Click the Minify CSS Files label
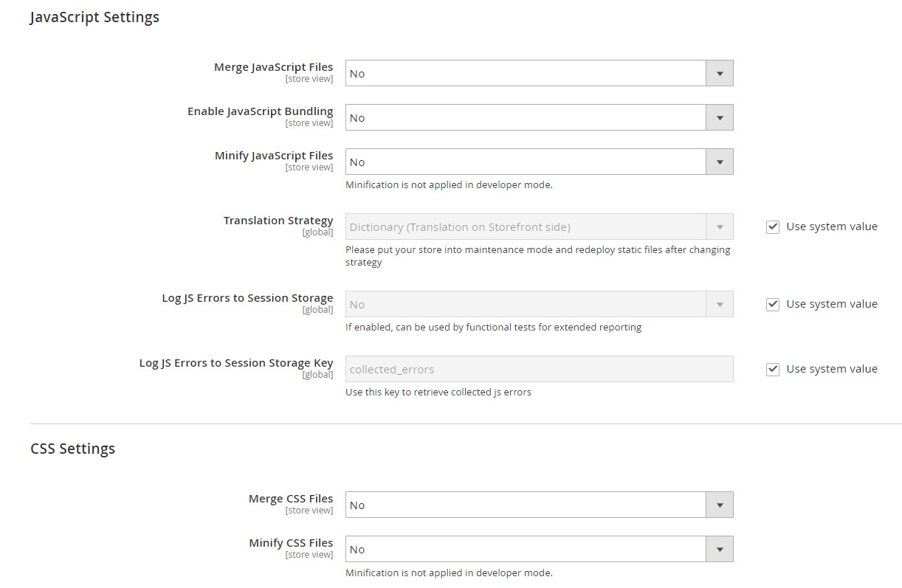902x588 pixels. pyautogui.click(x=291, y=543)
